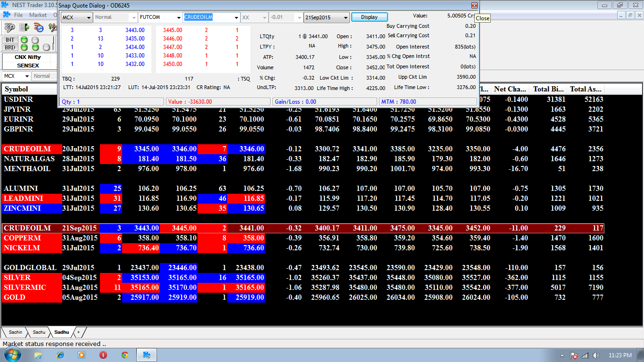Click the Display button in Snap Quote
644x362 pixels.
point(369,17)
